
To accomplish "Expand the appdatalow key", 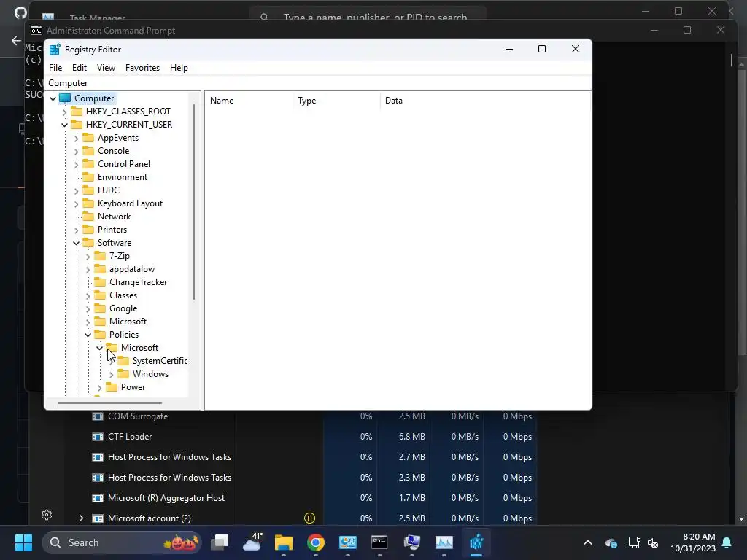I will 88,270.
